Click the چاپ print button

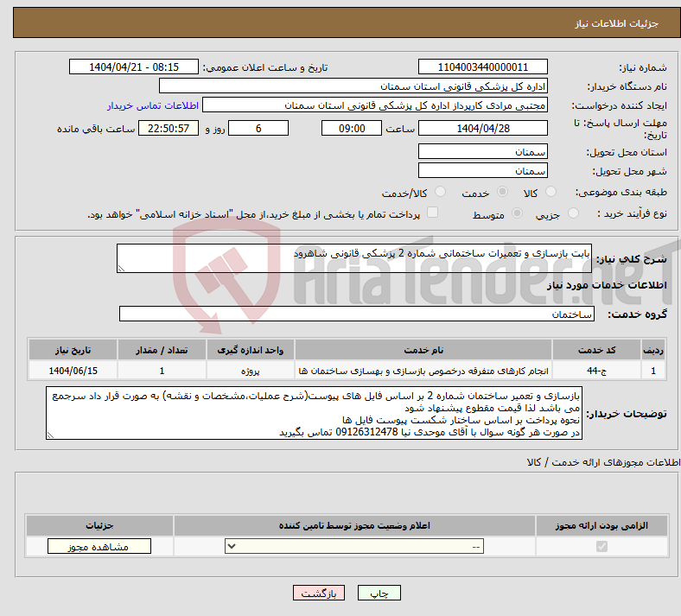click(x=379, y=593)
